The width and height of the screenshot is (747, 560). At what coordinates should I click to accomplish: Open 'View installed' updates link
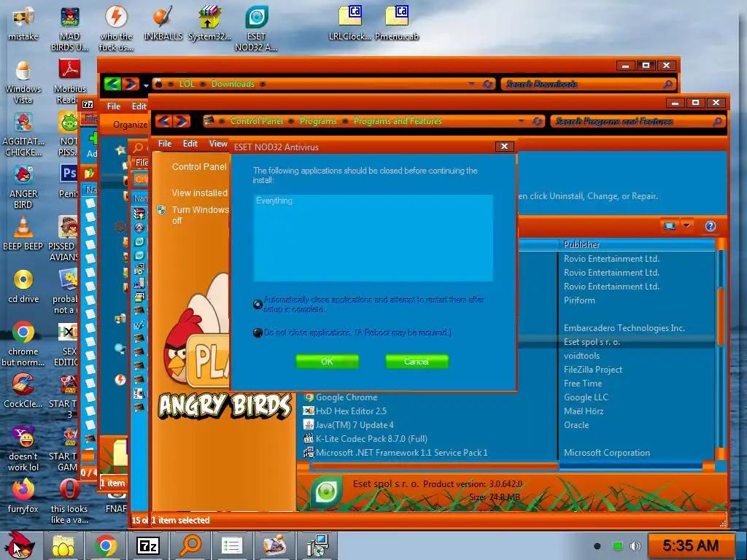click(200, 192)
